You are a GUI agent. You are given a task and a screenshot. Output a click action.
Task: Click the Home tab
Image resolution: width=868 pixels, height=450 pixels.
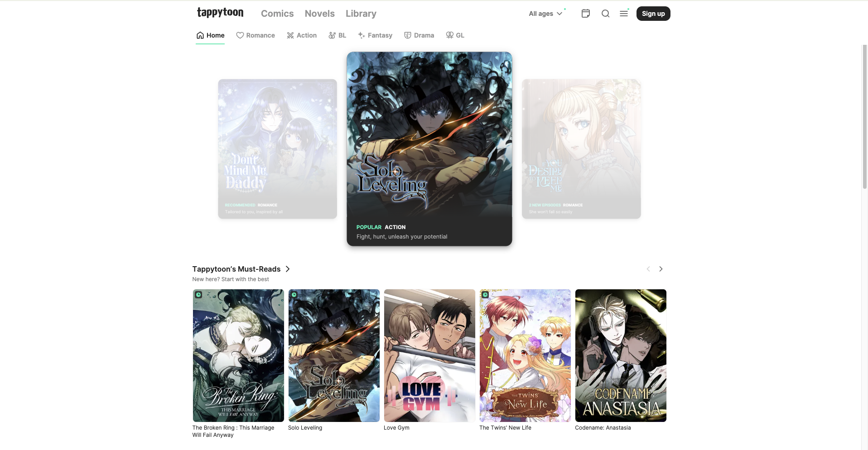(x=210, y=35)
